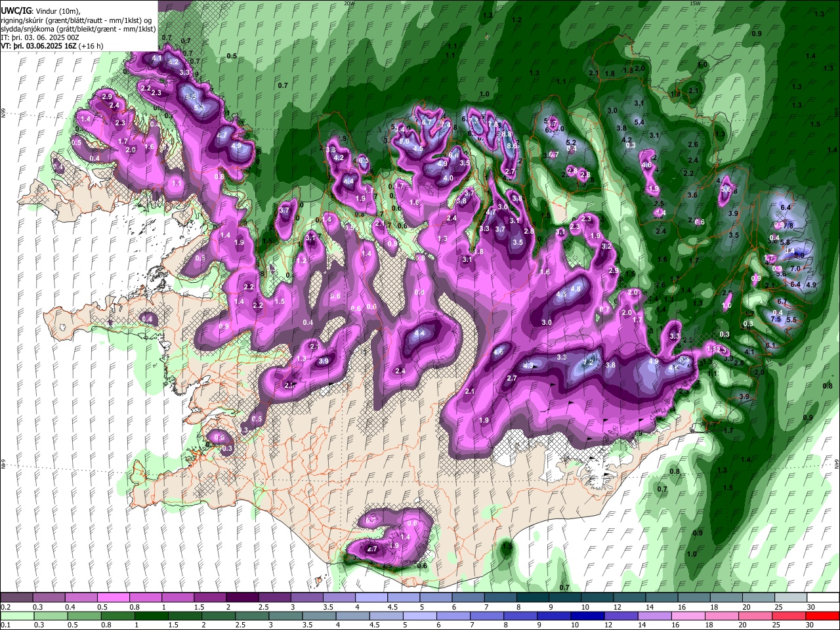Click the 'slydda/snjókoma' legend description line
This screenshot has height=630, width=840.
78,29
